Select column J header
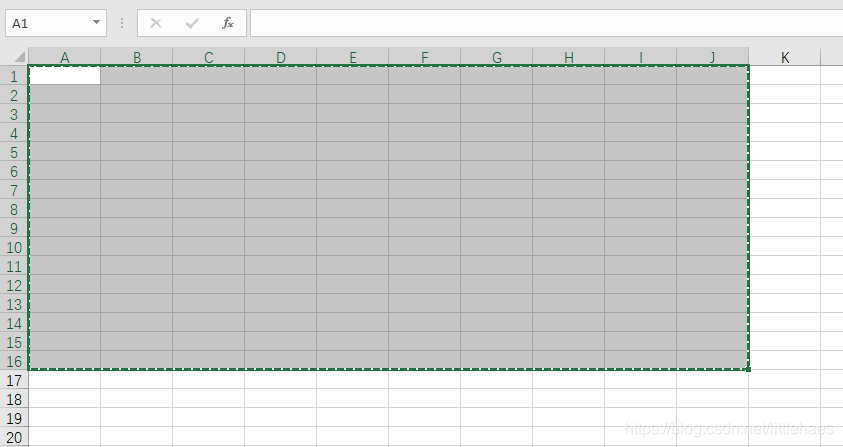Image resolution: width=843 pixels, height=447 pixels. coord(713,56)
